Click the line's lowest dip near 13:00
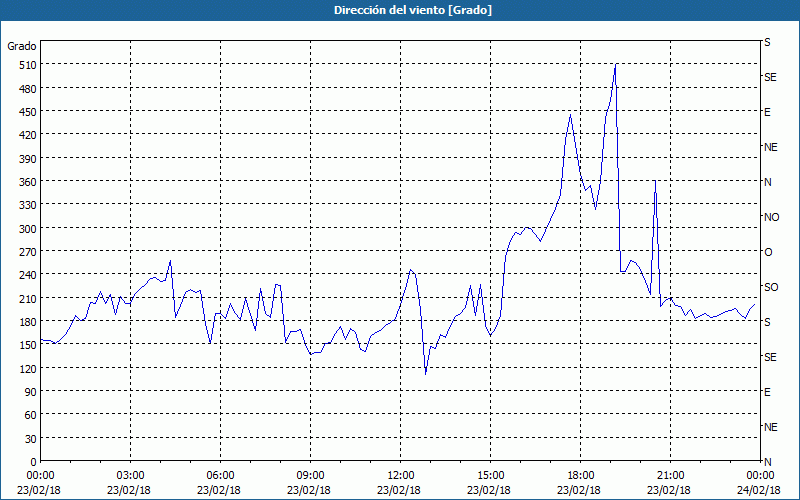 point(426,374)
